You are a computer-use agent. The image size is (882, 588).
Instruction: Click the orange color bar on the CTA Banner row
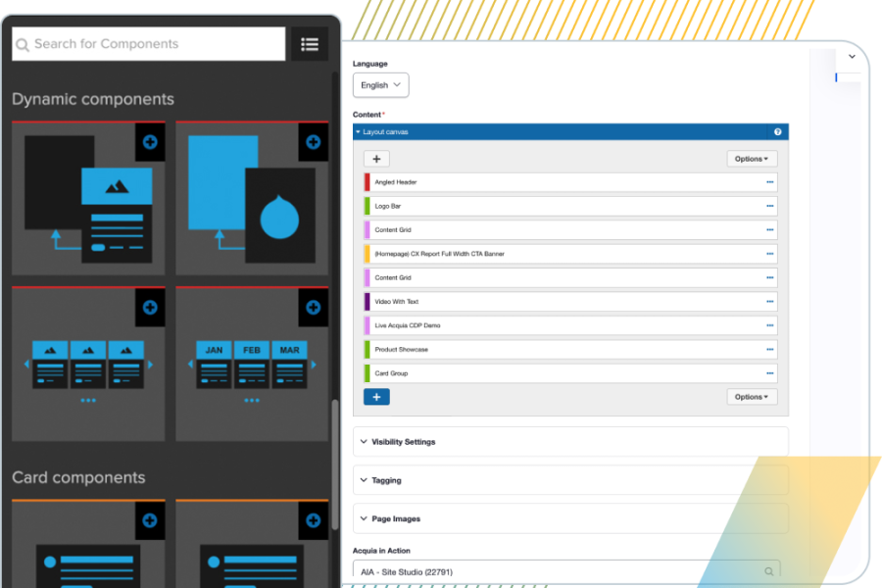(x=369, y=253)
